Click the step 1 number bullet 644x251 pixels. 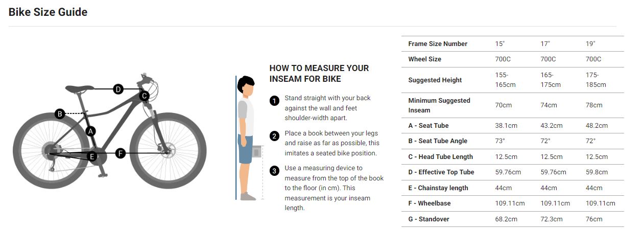(x=274, y=101)
